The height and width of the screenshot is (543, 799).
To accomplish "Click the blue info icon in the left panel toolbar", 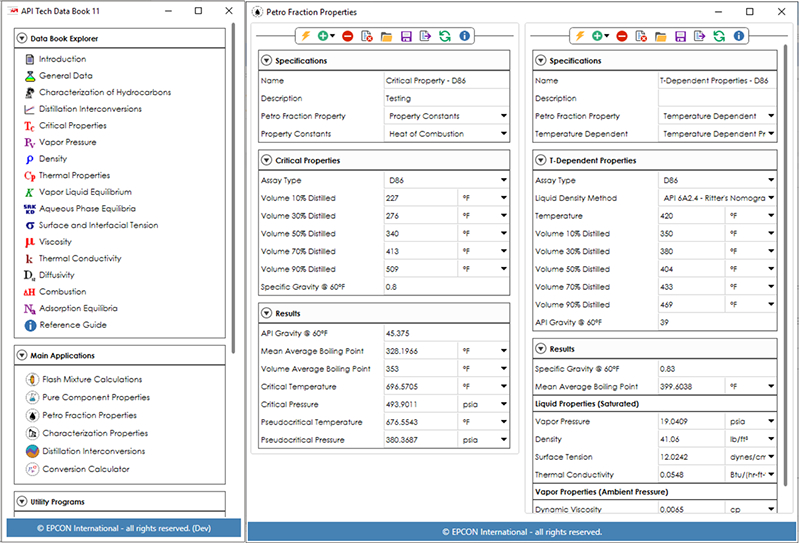I will (x=464, y=36).
